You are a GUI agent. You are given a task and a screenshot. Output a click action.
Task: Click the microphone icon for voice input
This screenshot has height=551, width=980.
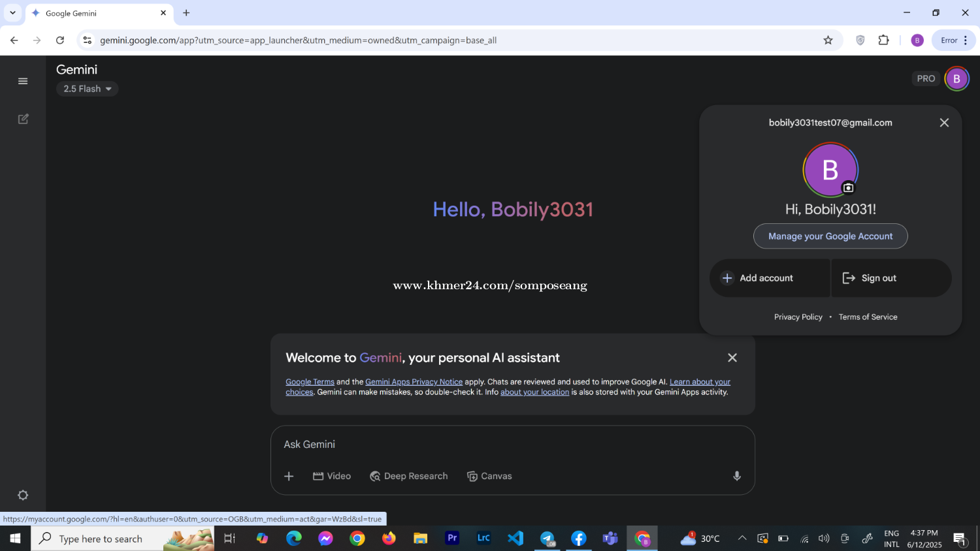736,477
